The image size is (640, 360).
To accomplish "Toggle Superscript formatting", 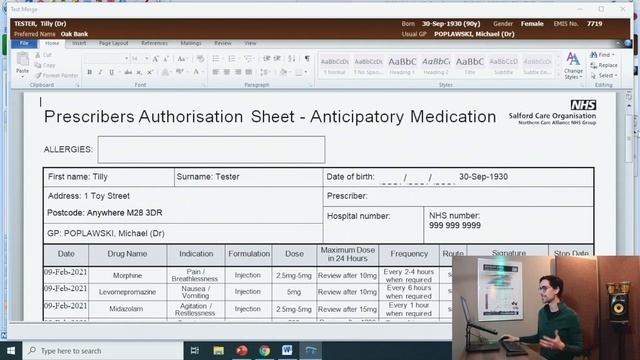I will coord(150,72).
